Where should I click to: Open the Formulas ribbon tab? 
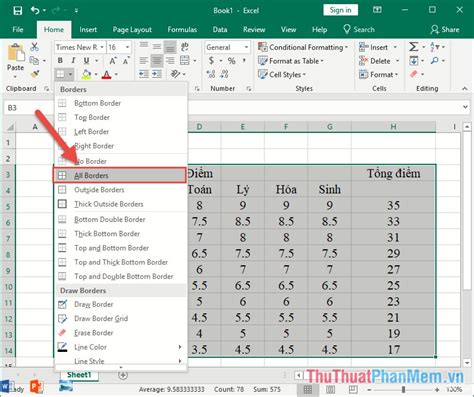coord(182,29)
